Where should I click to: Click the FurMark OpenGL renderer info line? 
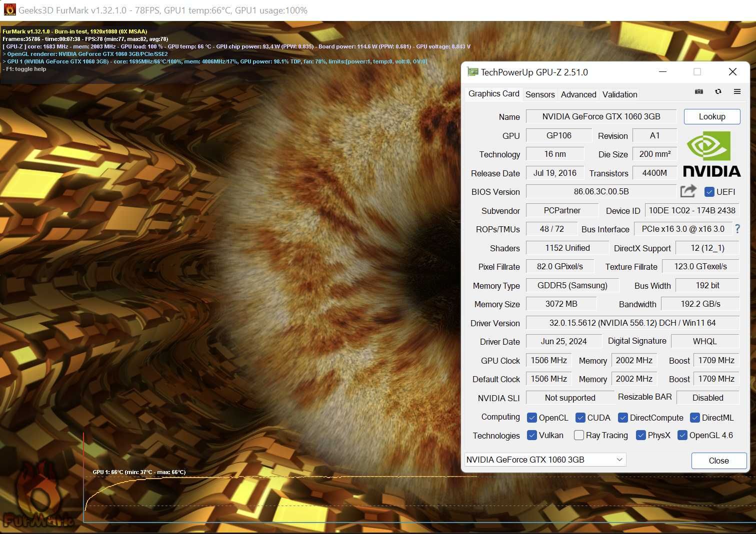[85, 54]
